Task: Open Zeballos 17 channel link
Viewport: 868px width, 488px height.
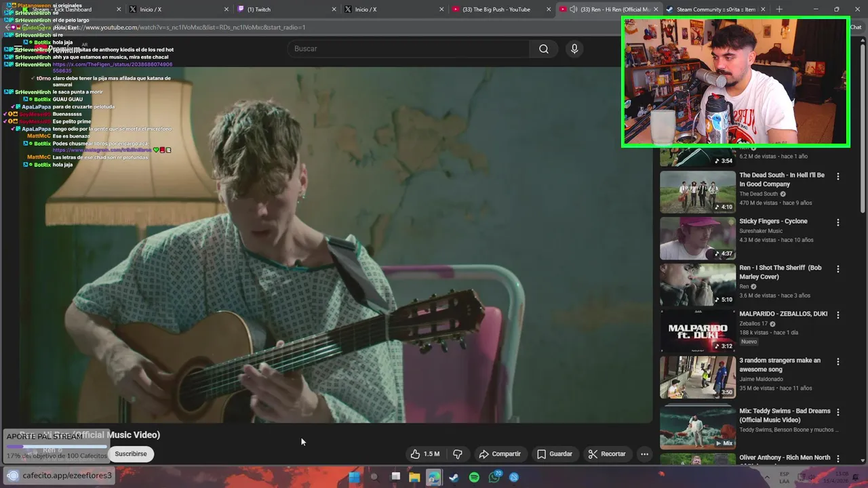Action: coord(753,324)
